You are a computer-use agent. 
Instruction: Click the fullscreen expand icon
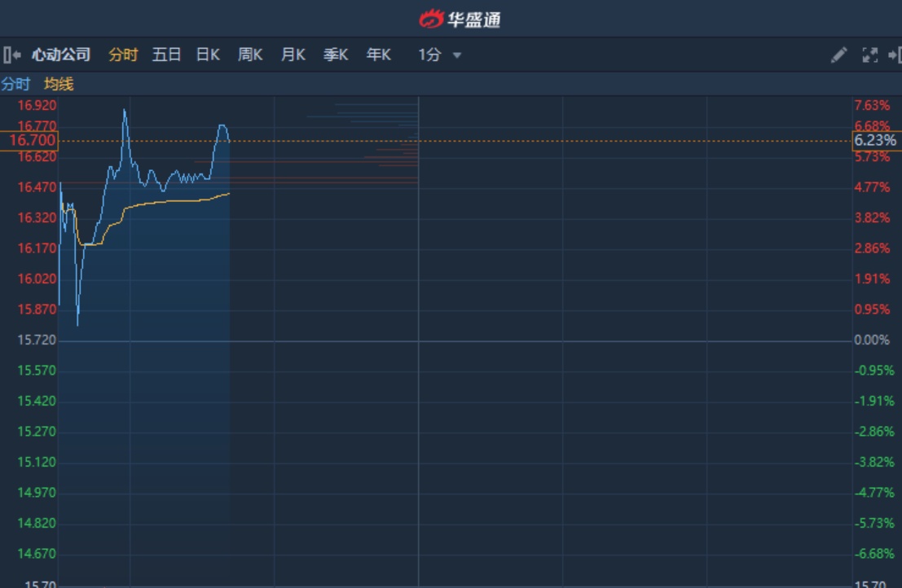(x=869, y=55)
